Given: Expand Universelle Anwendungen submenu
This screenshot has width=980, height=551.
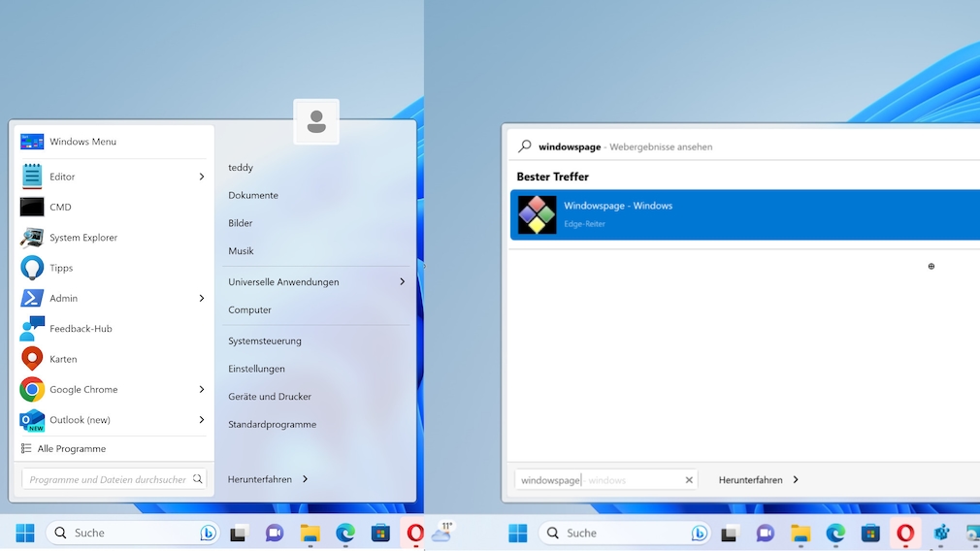Looking at the screenshot, I should (402, 281).
